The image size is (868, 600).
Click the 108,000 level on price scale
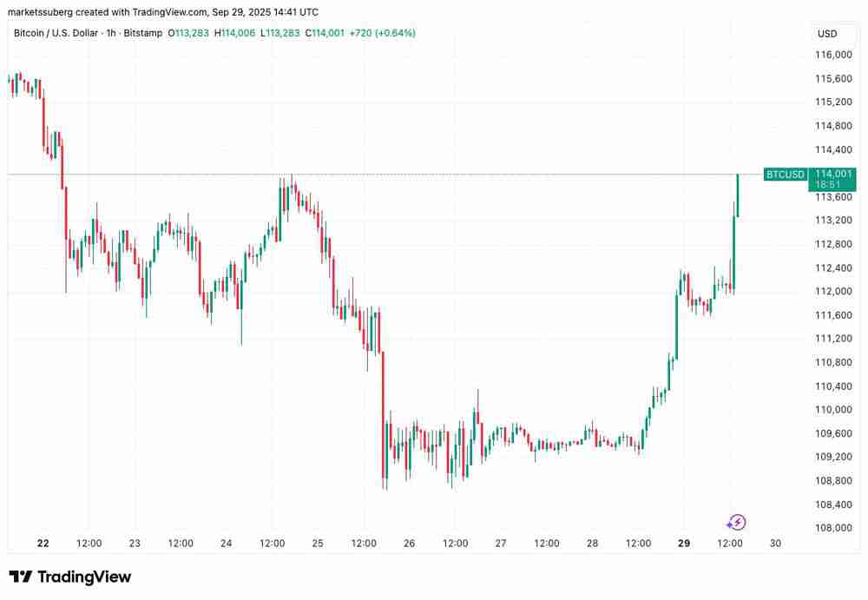click(x=832, y=528)
